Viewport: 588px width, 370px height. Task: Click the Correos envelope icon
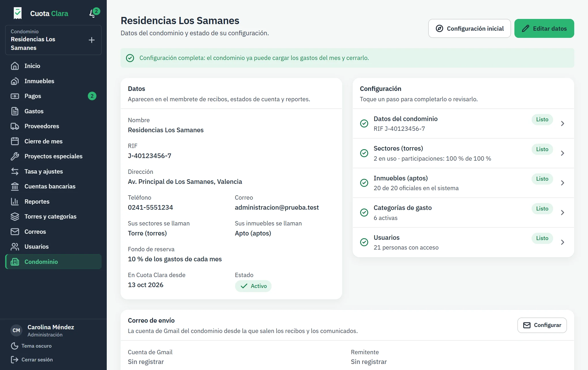[15, 232]
